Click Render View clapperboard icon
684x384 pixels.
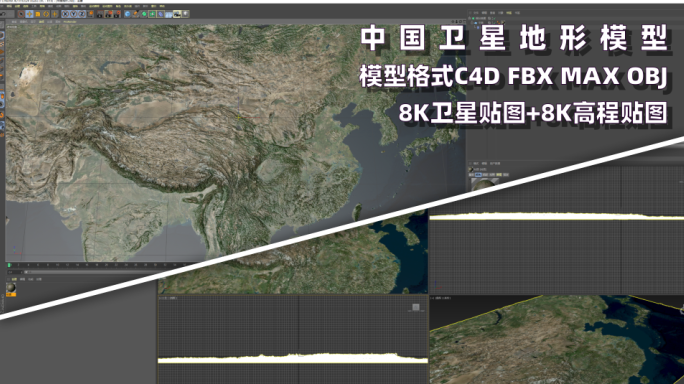pyautogui.click(x=100, y=14)
